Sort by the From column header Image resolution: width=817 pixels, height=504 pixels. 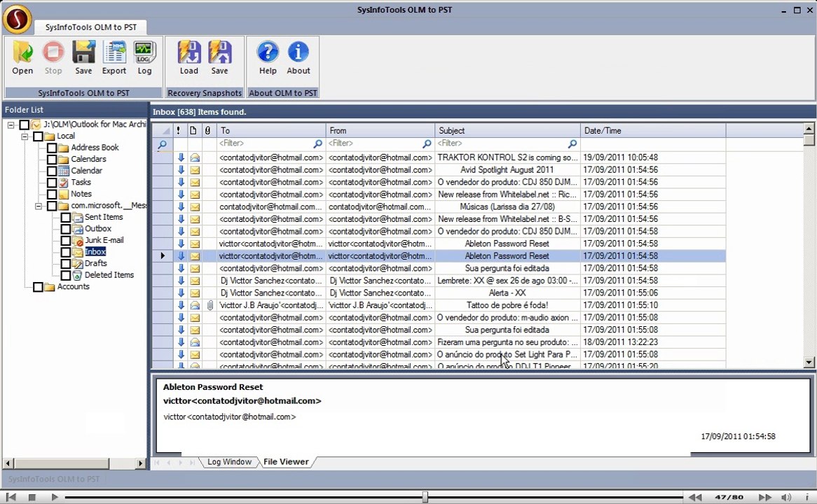coord(380,130)
